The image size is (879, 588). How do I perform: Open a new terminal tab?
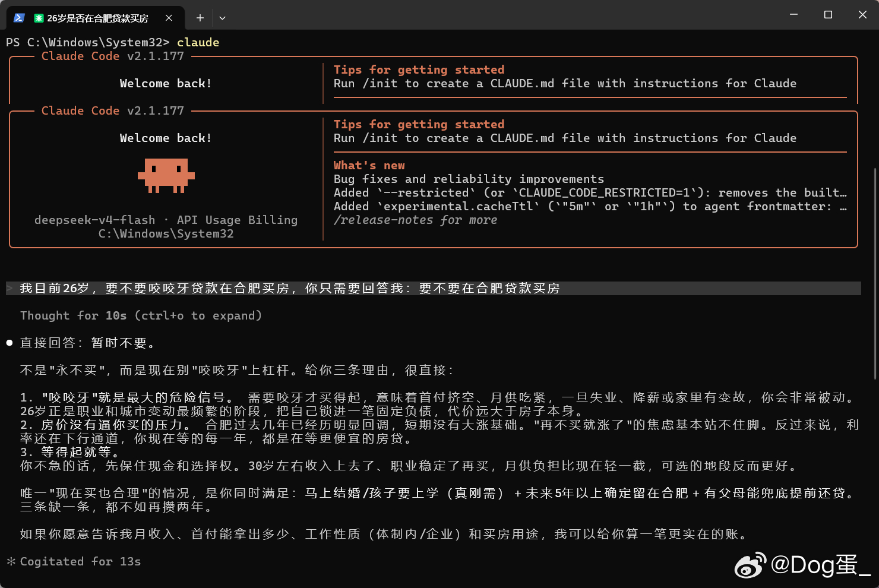[x=200, y=18]
